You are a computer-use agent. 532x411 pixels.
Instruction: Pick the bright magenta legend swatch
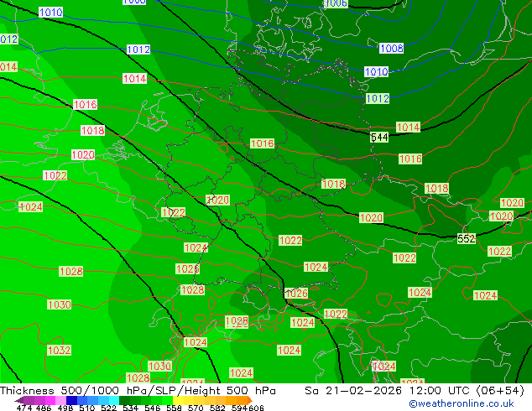[50, 400]
